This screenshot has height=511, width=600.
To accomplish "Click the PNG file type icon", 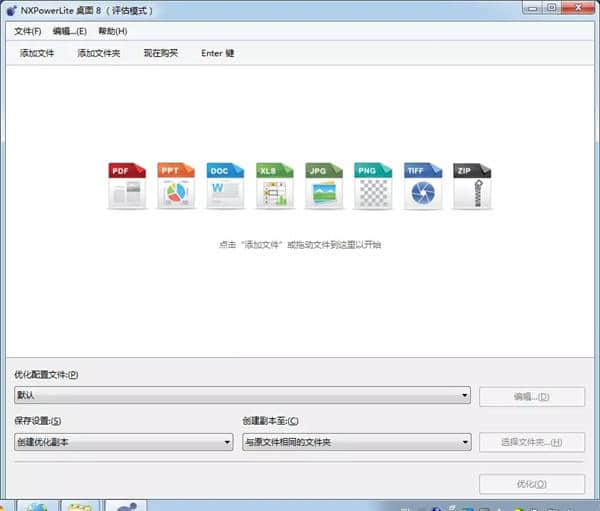I will coord(373,186).
